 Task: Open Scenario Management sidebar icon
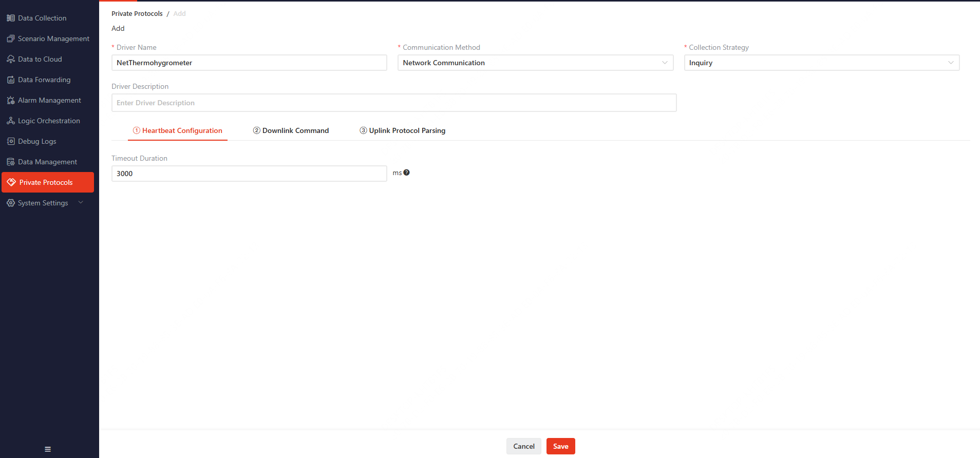click(11, 39)
